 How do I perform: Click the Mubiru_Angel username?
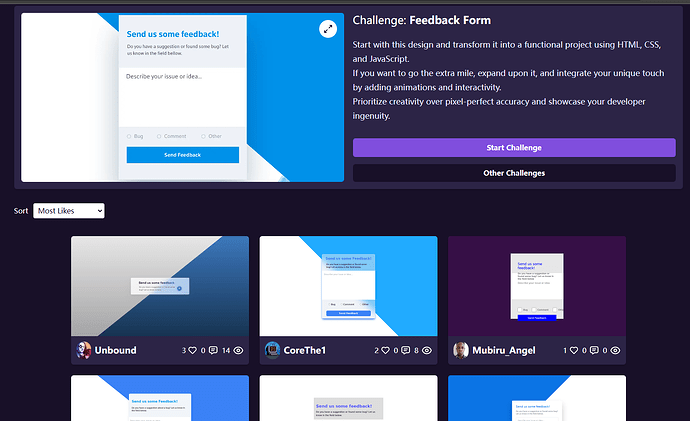coord(504,351)
